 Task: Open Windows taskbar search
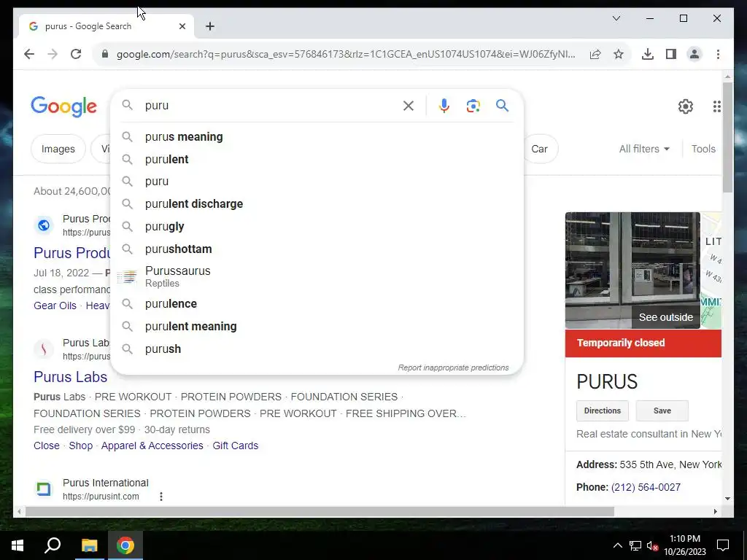click(x=53, y=545)
